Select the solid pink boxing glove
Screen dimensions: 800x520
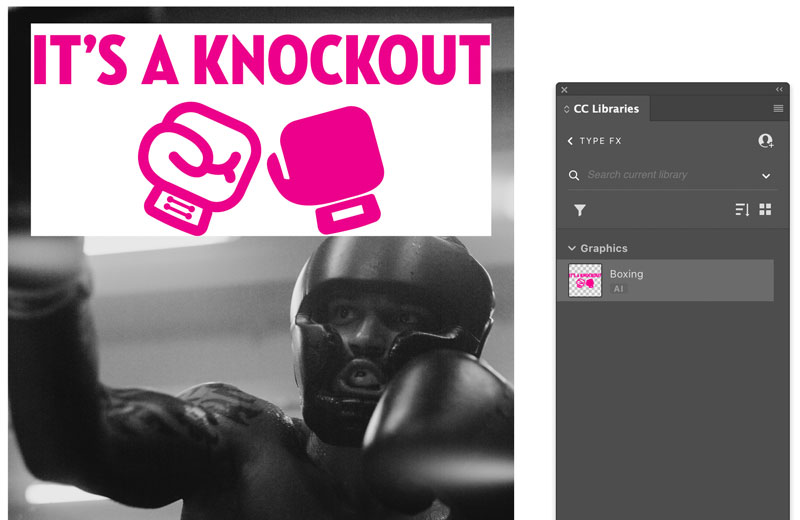[x=326, y=170]
